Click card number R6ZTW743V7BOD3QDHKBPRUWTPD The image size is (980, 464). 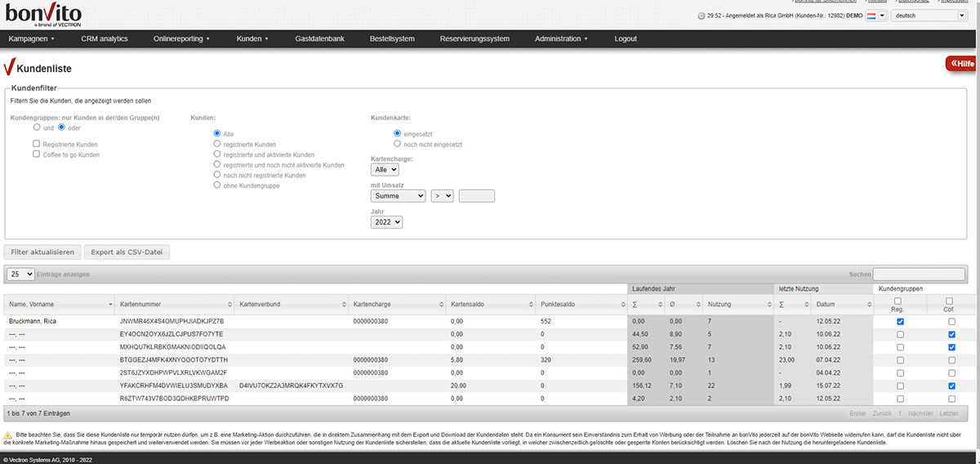(175, 398)
